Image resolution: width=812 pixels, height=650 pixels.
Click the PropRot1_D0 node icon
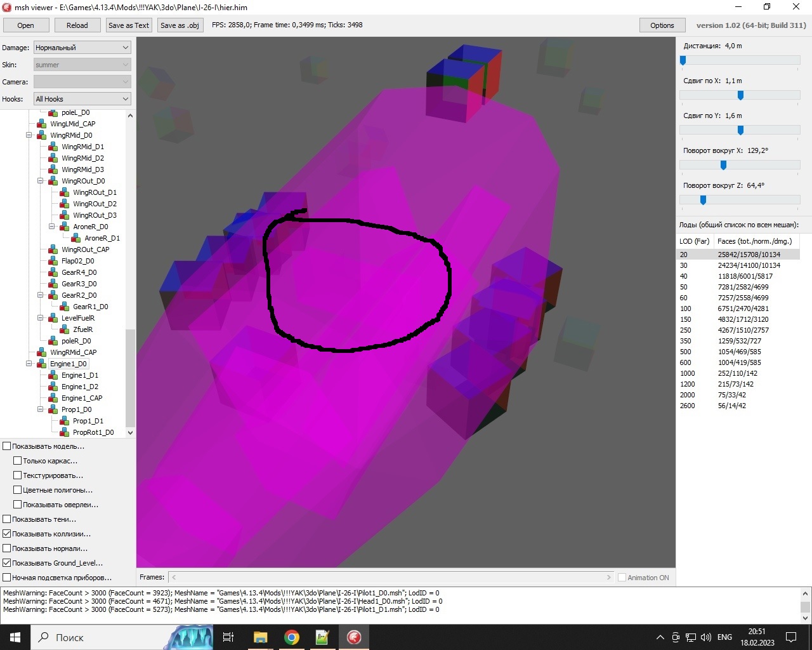pyautogui.click(x=65, y=432)
